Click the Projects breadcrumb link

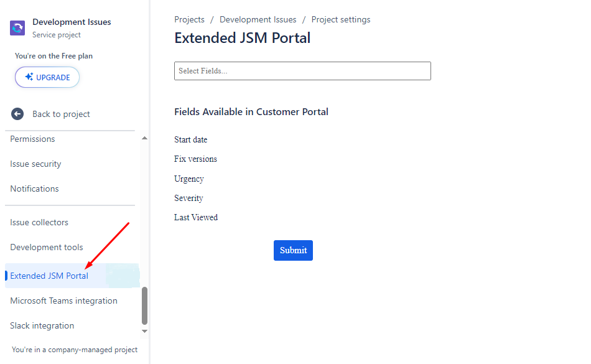point(189,19)
